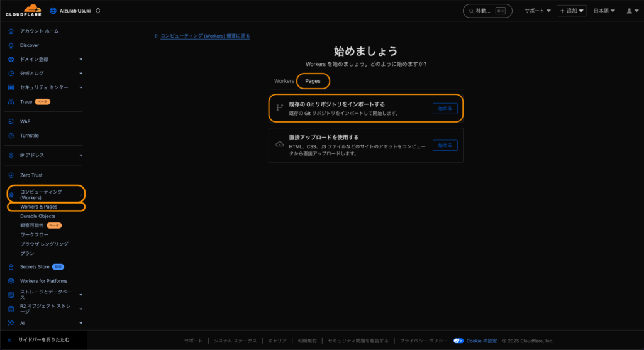Viewport: 644px width, 350px height.
Task: Switch to the Pages tab
Action: click(313, 81)
